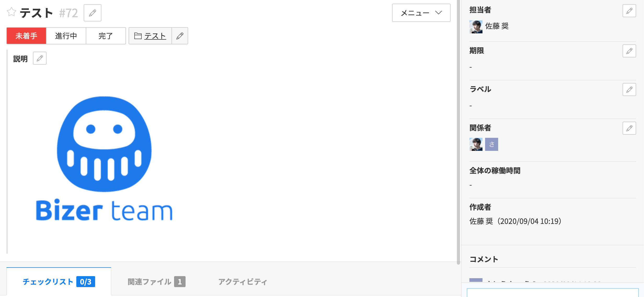Open the edit icon next to テスト category

tap(180, 36)
